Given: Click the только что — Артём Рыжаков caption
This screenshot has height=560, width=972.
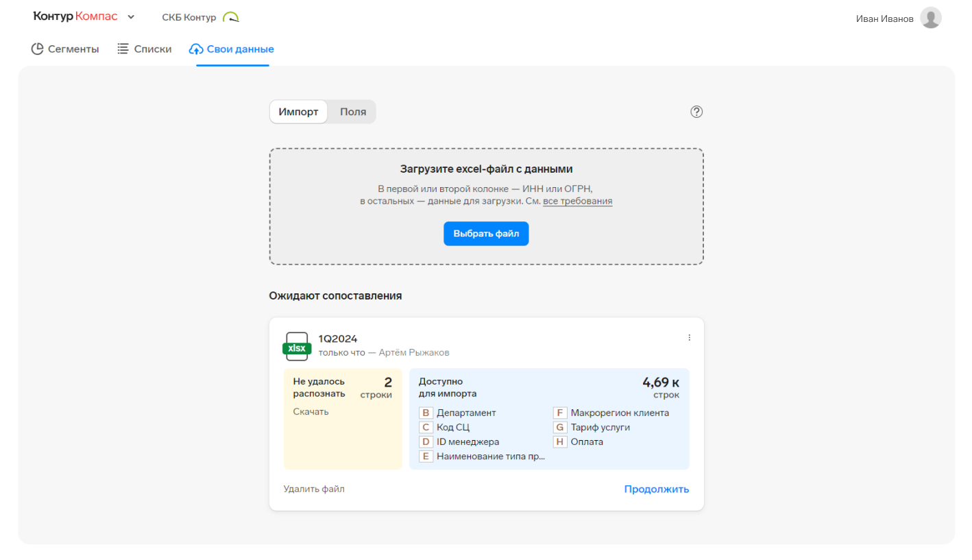Looking at the screenshot, I should [x=384, y=352].
